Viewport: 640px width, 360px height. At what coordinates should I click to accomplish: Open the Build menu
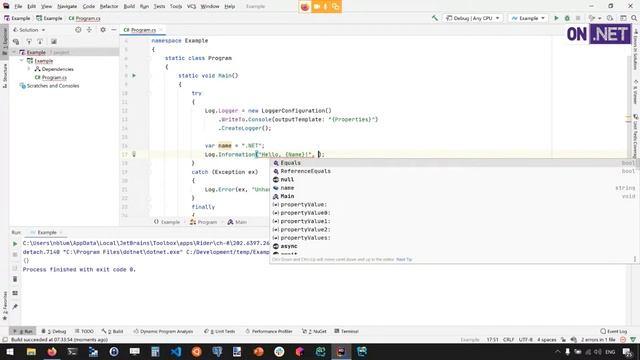pos(129,7)
